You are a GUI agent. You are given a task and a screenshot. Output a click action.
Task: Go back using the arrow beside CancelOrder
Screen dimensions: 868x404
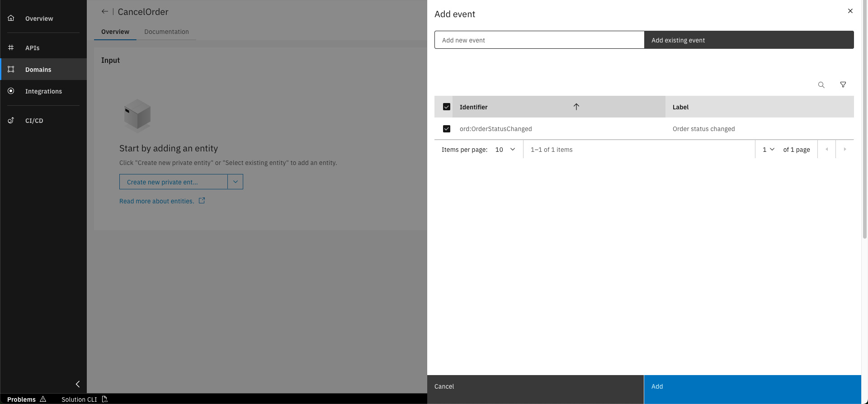click(x=105, y=12)
